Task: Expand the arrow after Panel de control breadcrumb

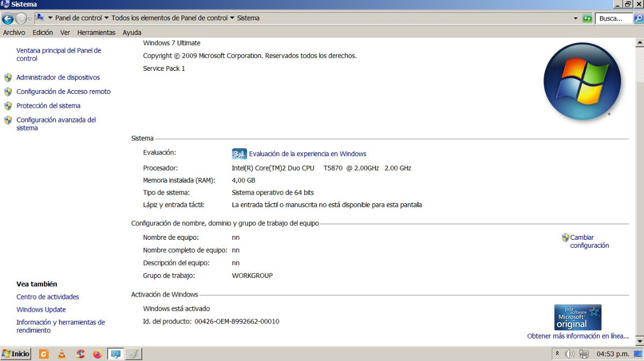Action: pyautogui.click(x=106, y=18)
